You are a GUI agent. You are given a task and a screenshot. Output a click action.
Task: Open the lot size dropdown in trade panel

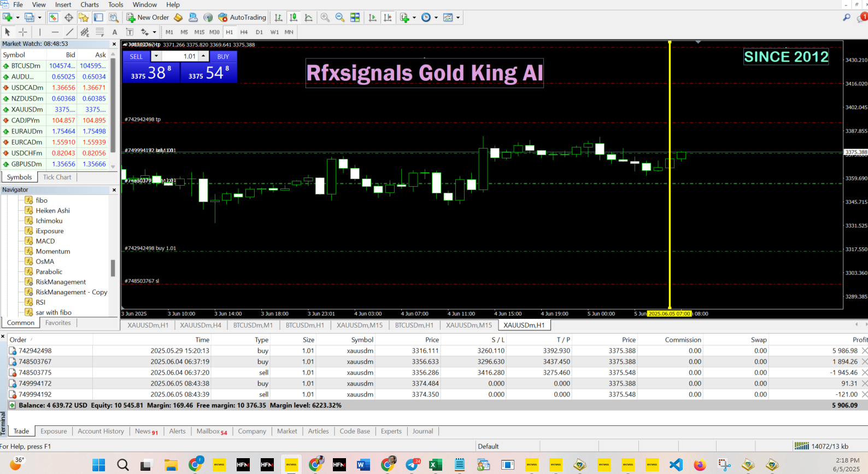point(156,56)
